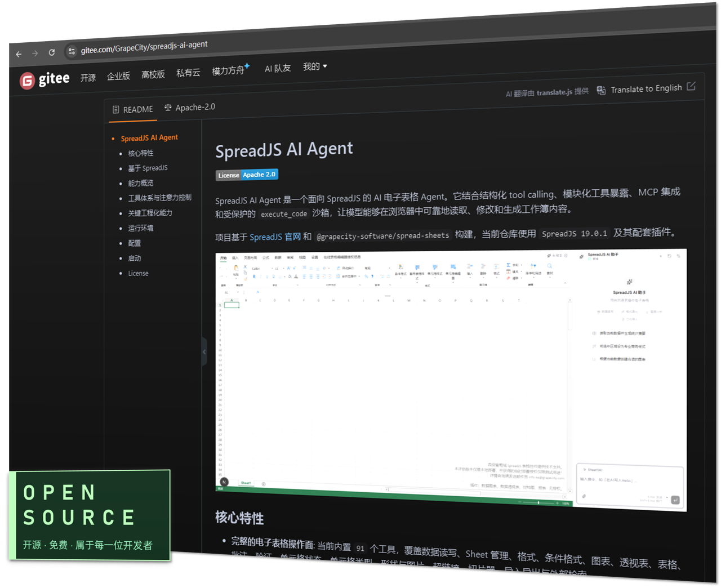Open the 私有云 navigation item
This screenshot has width=721, height=588.
tap(188, 73)
